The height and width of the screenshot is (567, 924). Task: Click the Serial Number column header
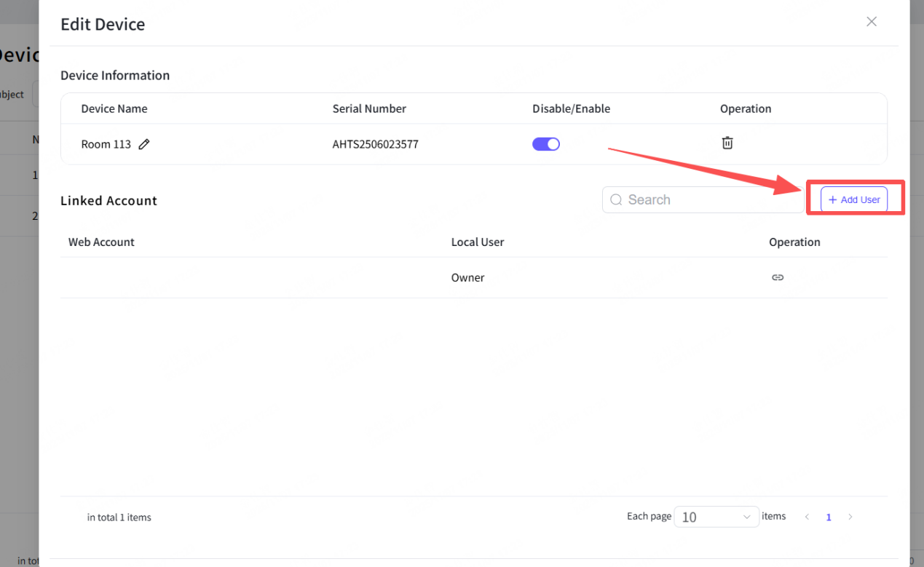pos(369,108)
